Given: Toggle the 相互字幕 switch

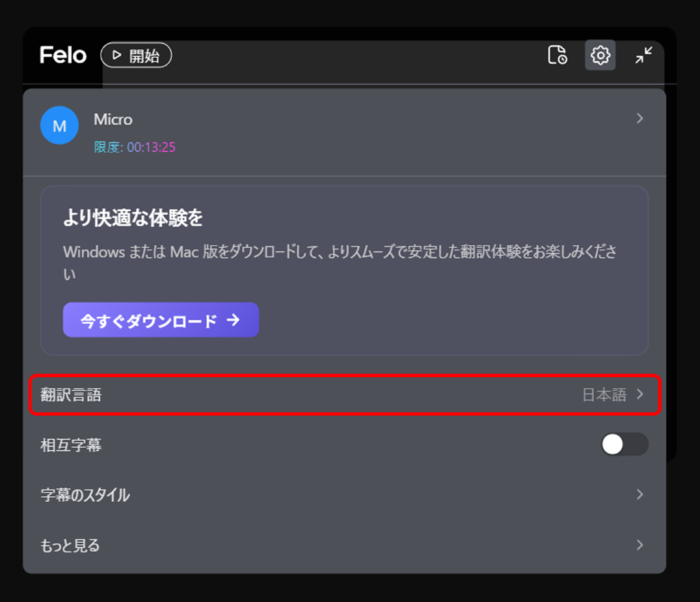Looking at the screenshot, I should (x=624, y=445).
